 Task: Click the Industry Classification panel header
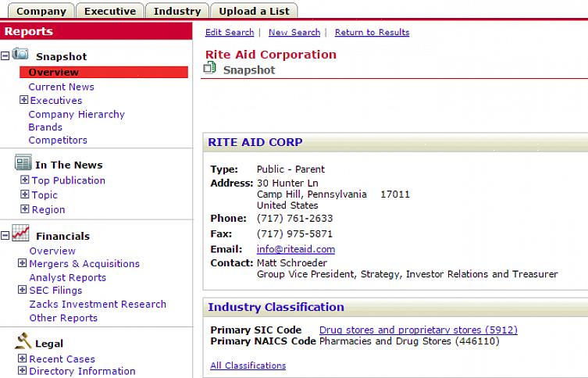pyautogui.click(x=395, y=307)
